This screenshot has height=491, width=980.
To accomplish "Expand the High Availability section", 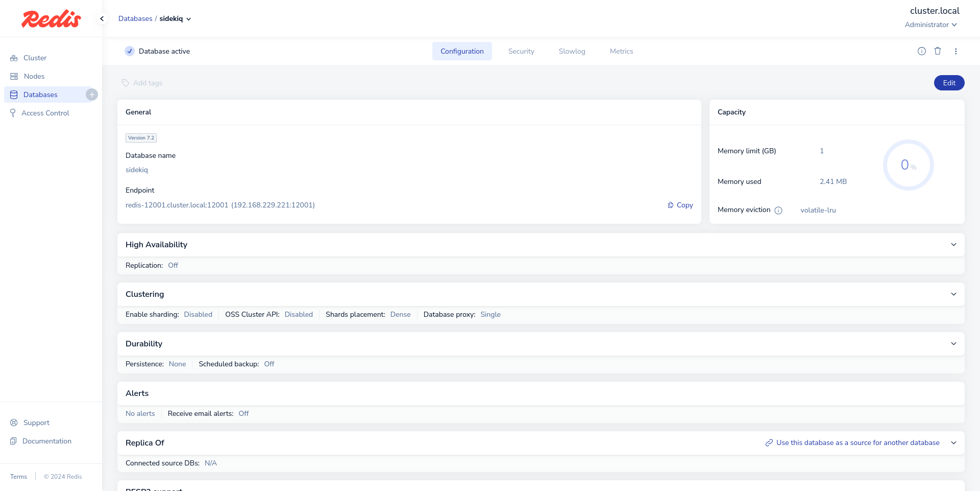I will click(953, 245).
